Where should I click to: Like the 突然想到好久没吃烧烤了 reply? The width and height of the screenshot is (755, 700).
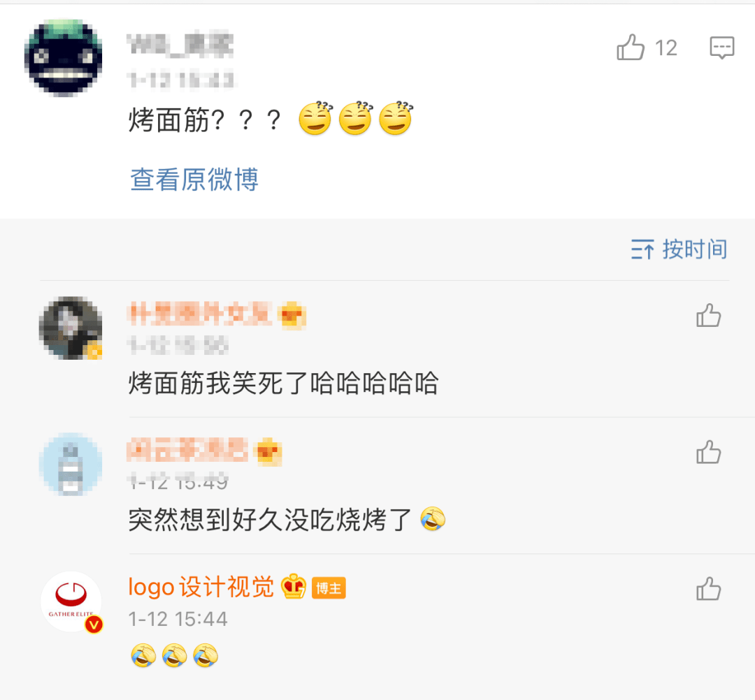(708, 452)
